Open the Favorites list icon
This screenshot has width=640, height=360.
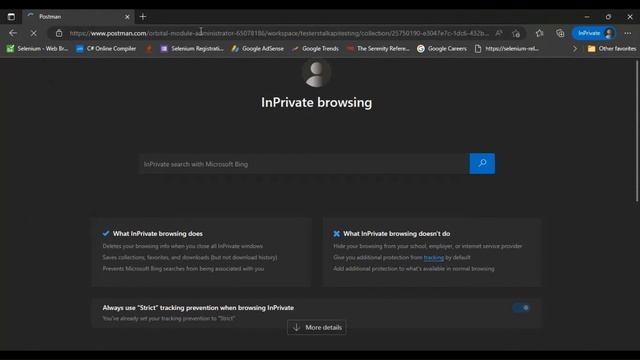point(539,33)
